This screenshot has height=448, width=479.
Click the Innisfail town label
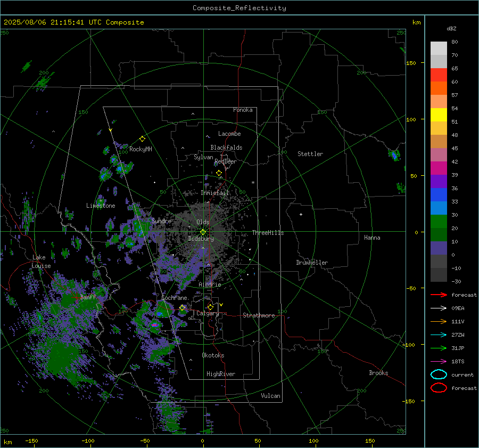214,193
